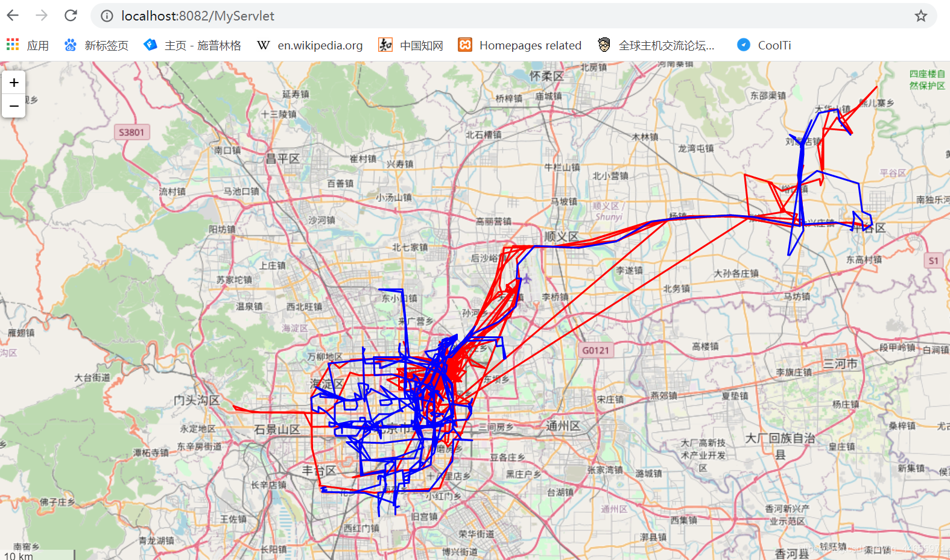Screen dimensions: 950x560
Task: Click the 昌平区 district label
Action: 283,159
